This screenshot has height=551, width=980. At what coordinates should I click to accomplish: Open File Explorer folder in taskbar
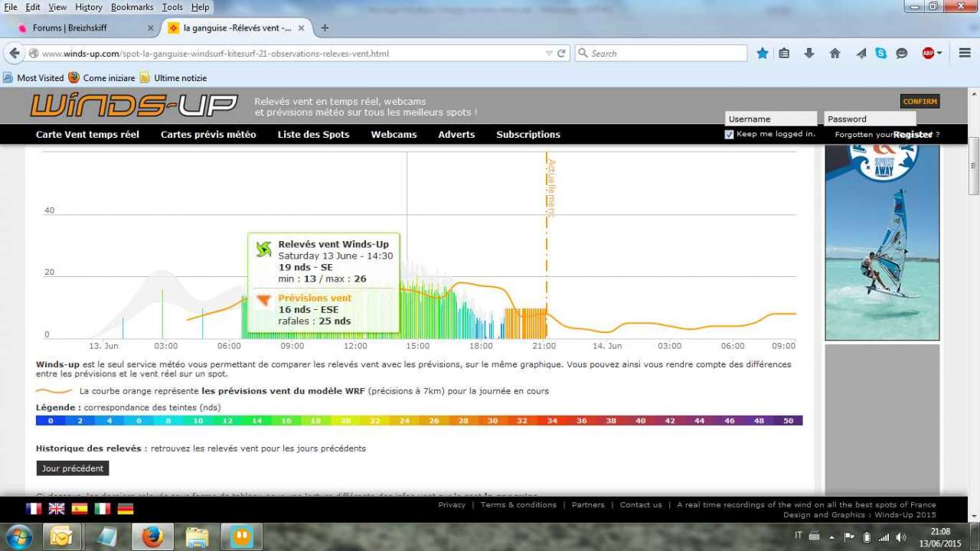pos(197,536)
